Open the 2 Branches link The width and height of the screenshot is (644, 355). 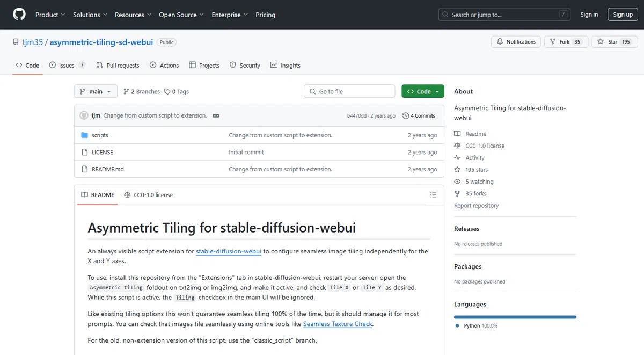tap(142, 92)
